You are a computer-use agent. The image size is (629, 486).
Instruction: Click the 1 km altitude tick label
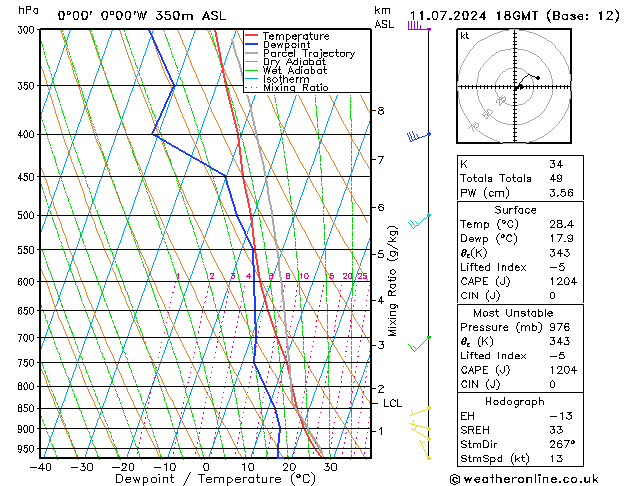click(381, 431)
